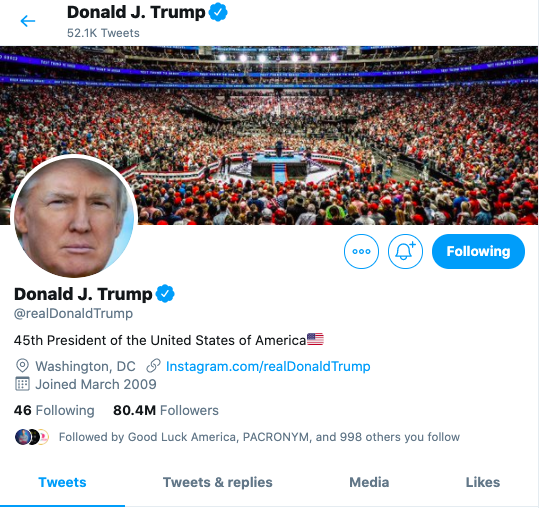Toggle the Following button

[478, 252]
